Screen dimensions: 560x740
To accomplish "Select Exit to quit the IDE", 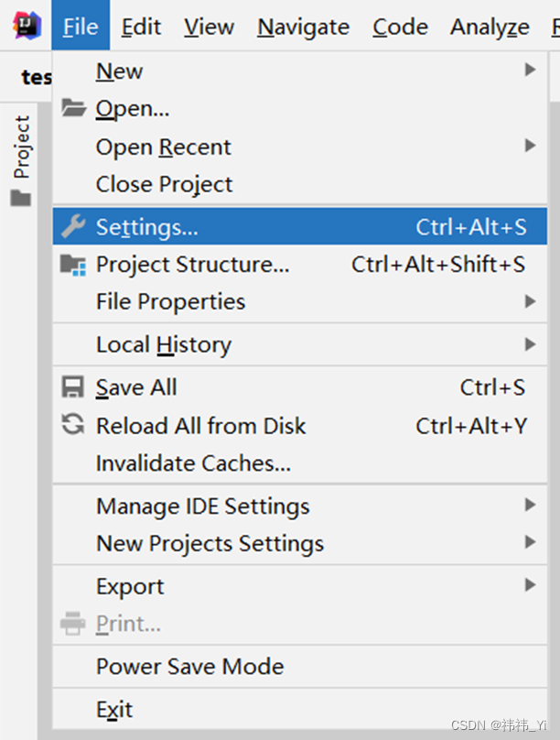I will pyautogui.click(x=114, y=710).
